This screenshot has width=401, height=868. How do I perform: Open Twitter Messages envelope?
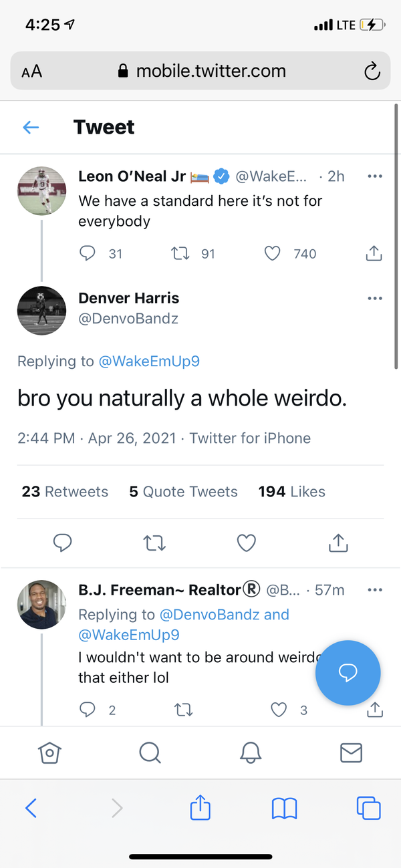351,752
